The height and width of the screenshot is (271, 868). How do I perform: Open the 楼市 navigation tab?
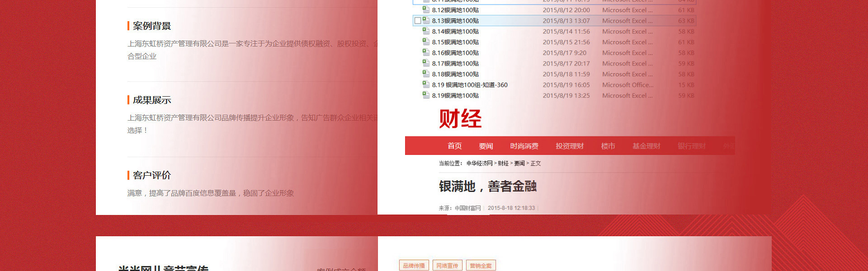pyautogui.click(x=608, y=146)
